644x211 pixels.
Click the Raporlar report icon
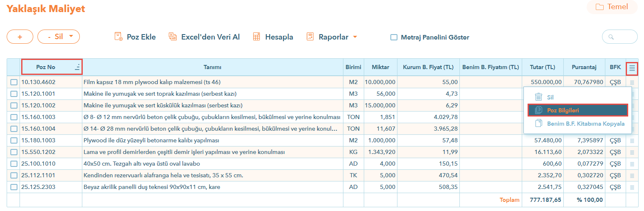(x=310, y=37)
